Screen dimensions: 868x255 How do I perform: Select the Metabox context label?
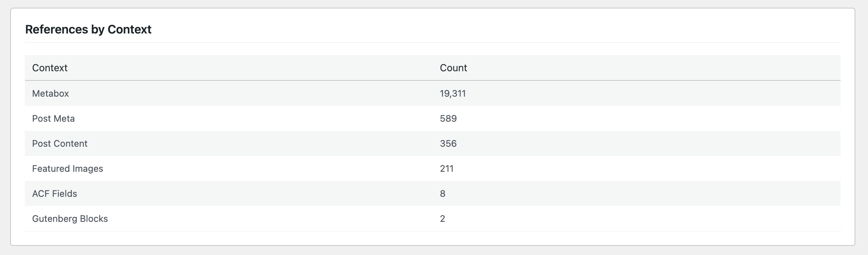tap(50, 93)
